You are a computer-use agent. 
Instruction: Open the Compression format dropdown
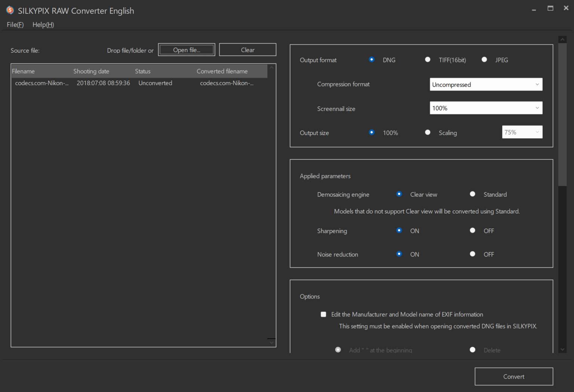pyautogui.click(x=486, y=84)
